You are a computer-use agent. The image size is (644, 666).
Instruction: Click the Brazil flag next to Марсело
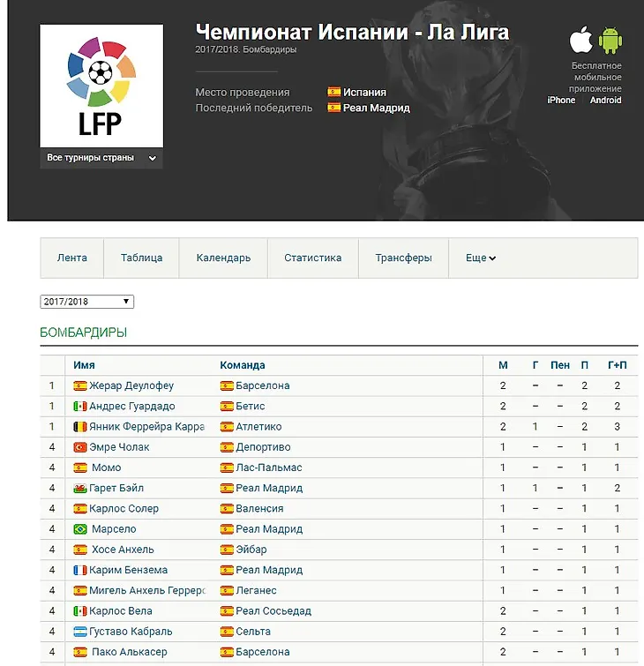click(x=80, y=529)
